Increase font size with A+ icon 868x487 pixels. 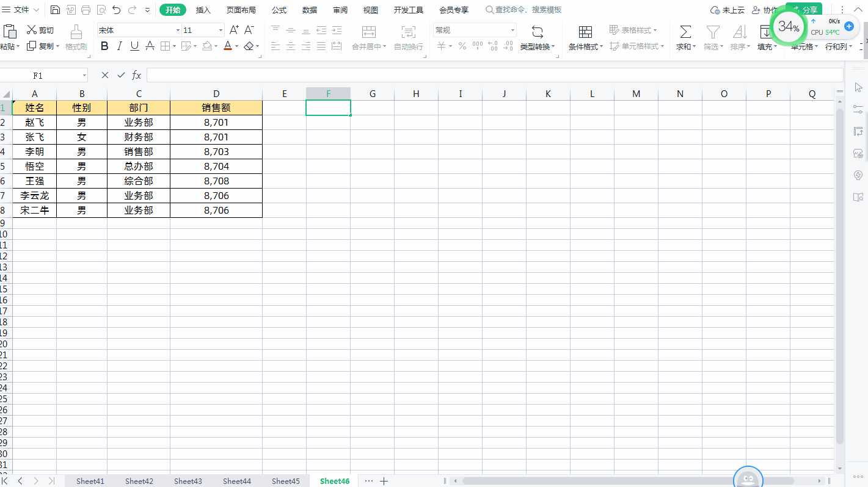[x=234, y=30]
